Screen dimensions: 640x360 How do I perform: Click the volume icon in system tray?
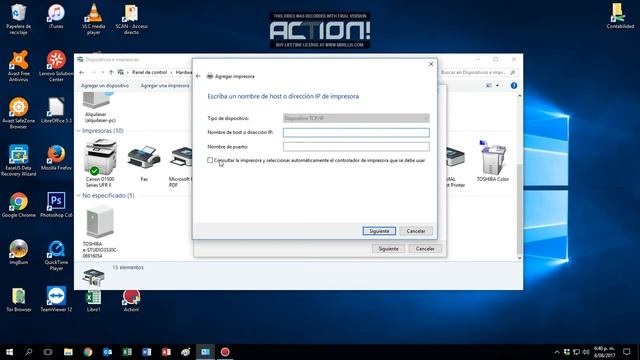tap(586, 352)
